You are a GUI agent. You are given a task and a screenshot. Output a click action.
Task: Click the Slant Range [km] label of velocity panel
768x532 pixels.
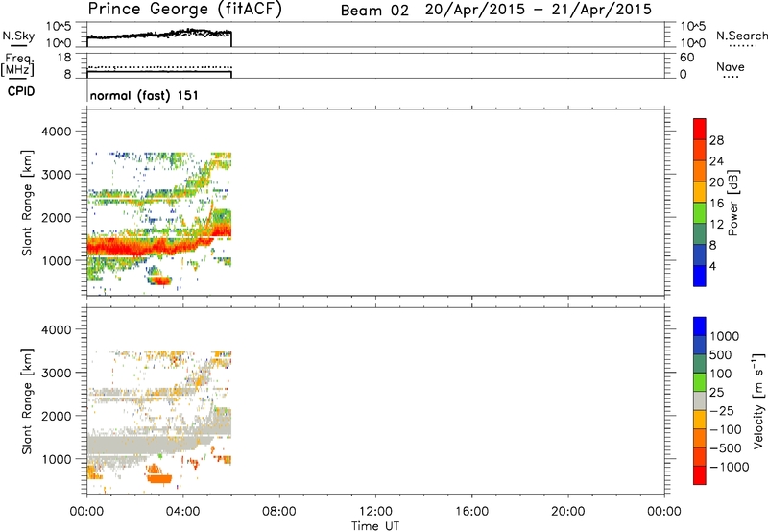(x=27, y=400)
